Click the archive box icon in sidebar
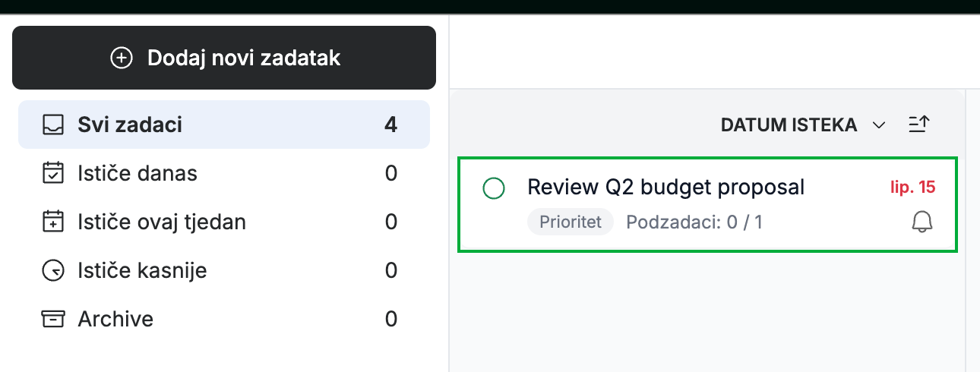 pos(52,319)
